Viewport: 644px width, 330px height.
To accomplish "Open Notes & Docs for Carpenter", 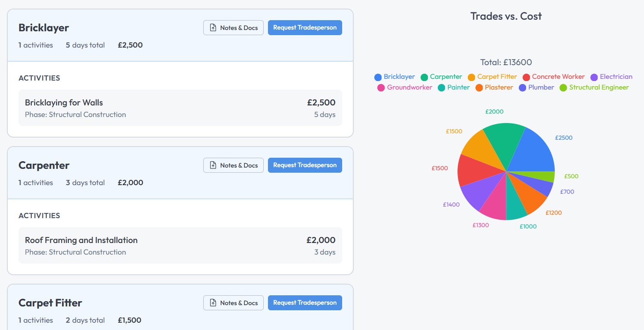I will point(233,165).
